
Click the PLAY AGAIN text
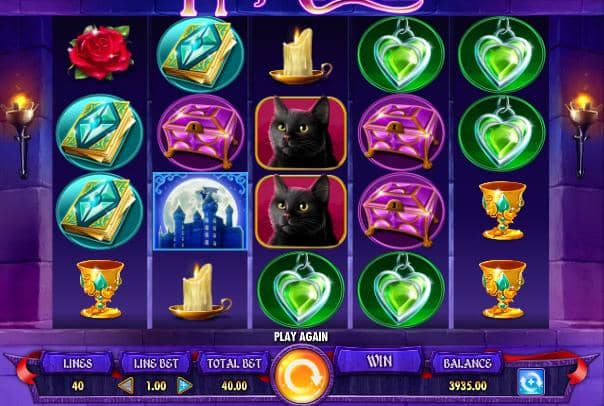coord(301,337)
